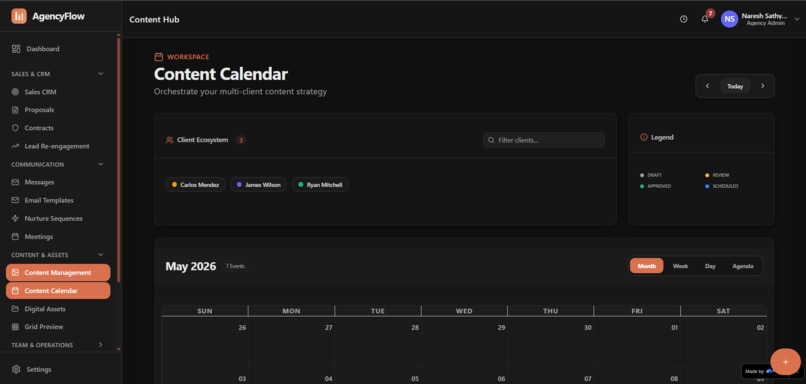Go to next month with right arrow
This screenshot has width=806, height=384.
click(x=762, y=86)
